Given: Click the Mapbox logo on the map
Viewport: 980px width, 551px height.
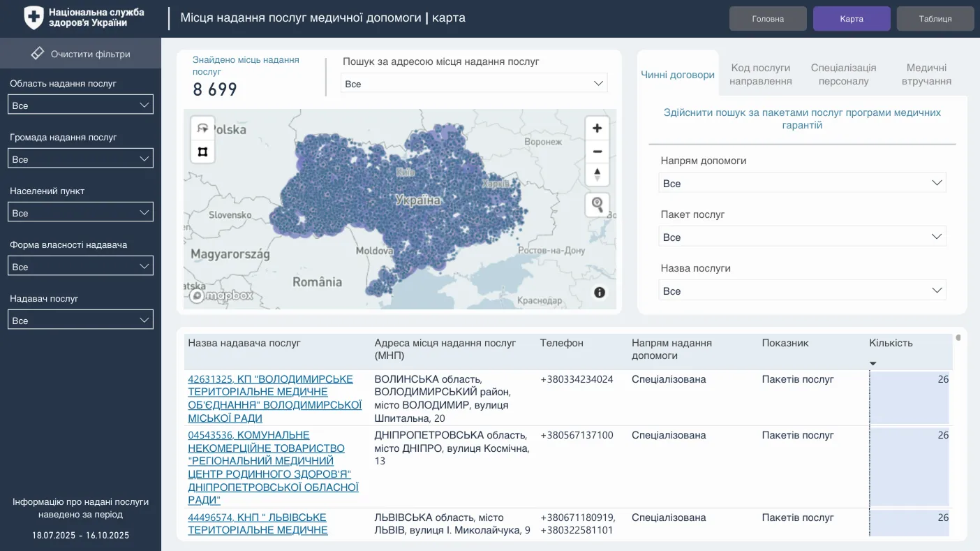Looking at the screenshot, I should 221,295.
